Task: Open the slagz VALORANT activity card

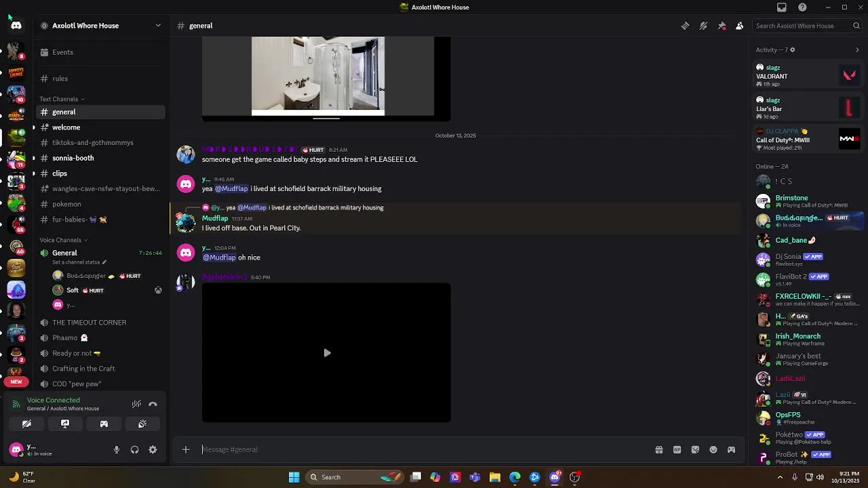Action: (x=808, y=75)
